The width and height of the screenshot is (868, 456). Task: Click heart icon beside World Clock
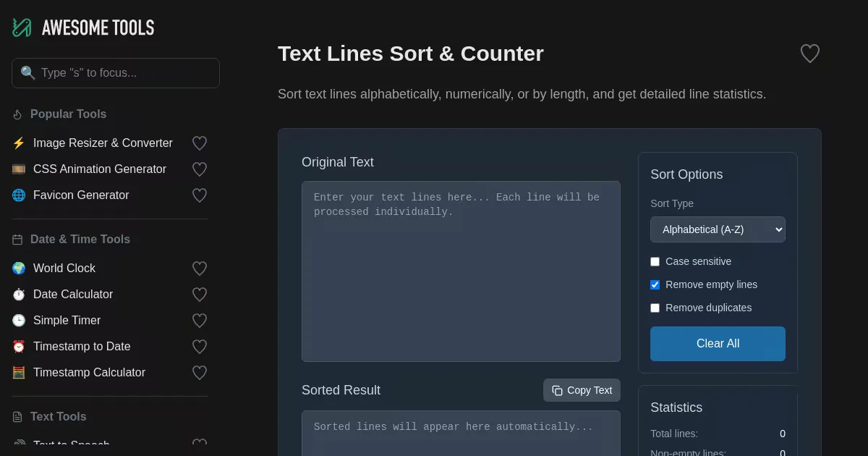pyautogui.click(x=200, y=269)
